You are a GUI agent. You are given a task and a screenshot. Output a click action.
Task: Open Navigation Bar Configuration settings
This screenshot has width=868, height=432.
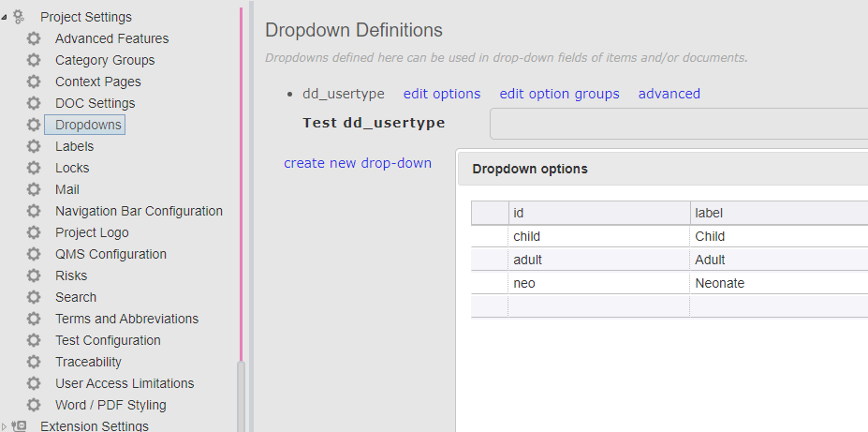tap(139, 211)
